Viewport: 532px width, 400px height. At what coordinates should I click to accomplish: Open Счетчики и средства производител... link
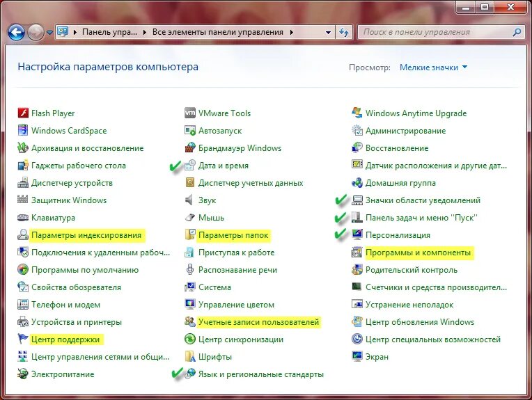pos(436,287)
